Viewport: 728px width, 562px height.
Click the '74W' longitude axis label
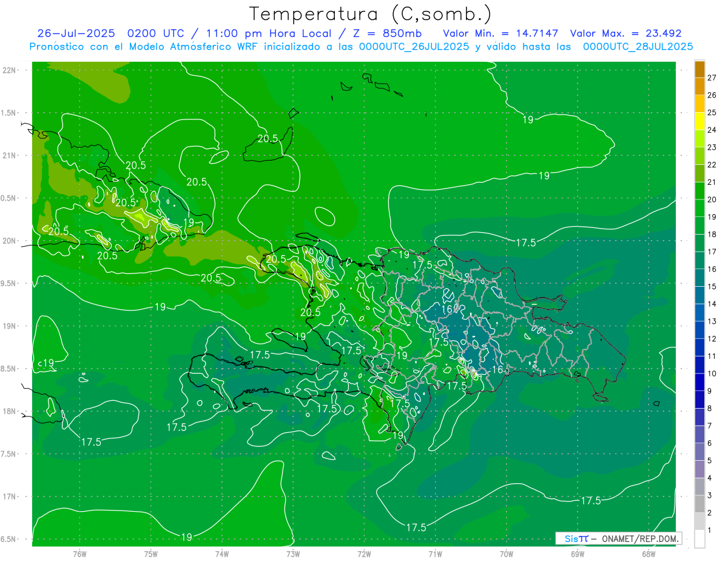tap(222, 554)
